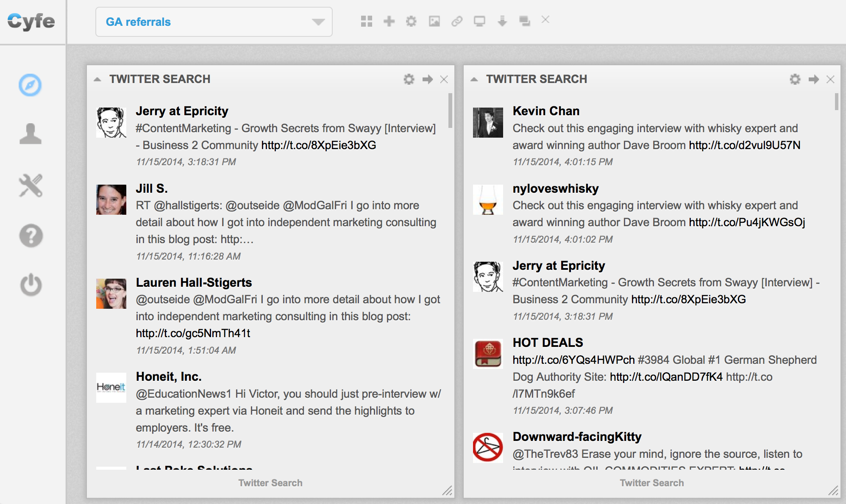The image size is (846, 504).
Task: Open settings gear of right Twitter widget
Action: click(x=795, y=79)
